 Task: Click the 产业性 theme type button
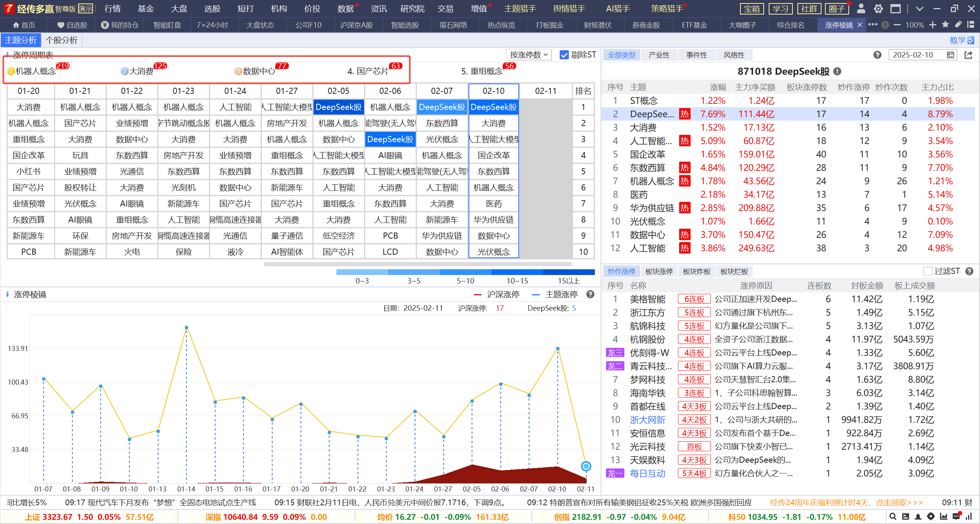[x=659, y=55]
